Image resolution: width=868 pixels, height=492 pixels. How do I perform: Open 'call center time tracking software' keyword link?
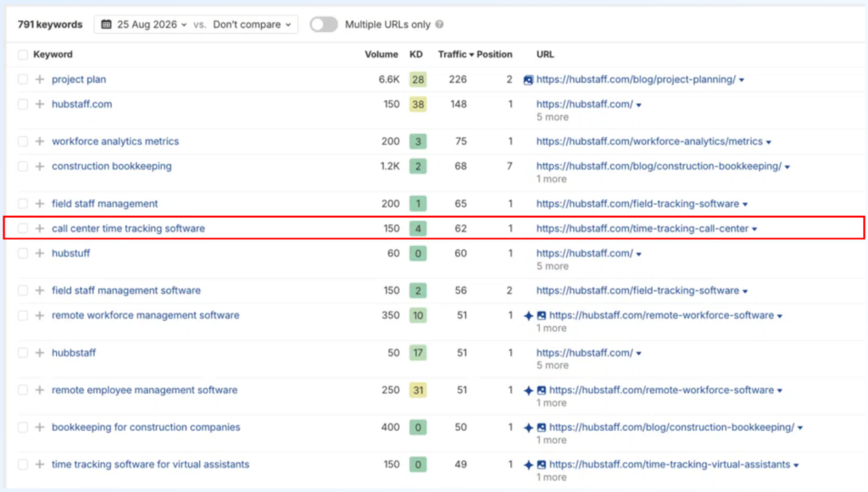(x=129, y=229)
